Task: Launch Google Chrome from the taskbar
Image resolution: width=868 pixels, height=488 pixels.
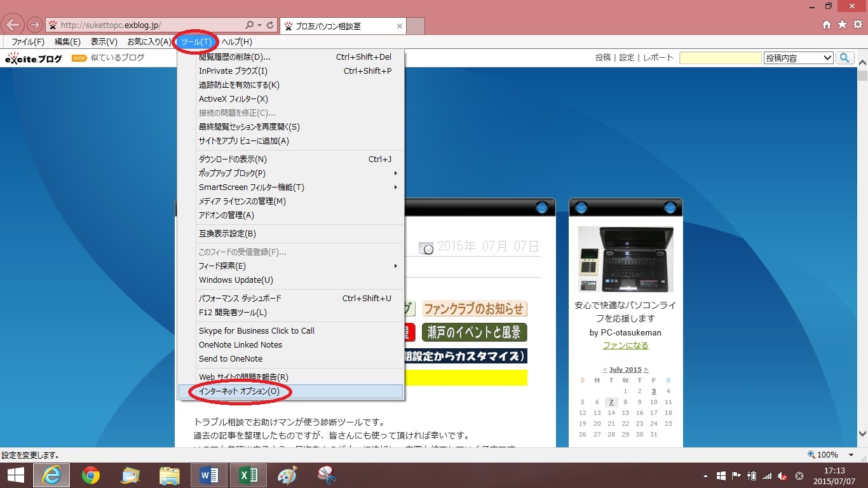Action: 91,475
